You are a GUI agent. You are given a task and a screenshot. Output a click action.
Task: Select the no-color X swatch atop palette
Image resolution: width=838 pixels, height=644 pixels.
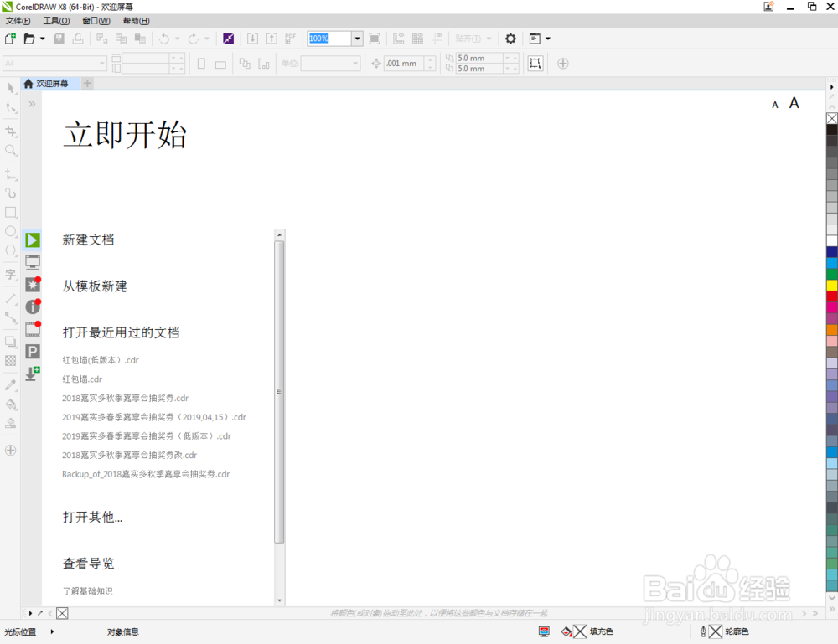pos(832,118)
